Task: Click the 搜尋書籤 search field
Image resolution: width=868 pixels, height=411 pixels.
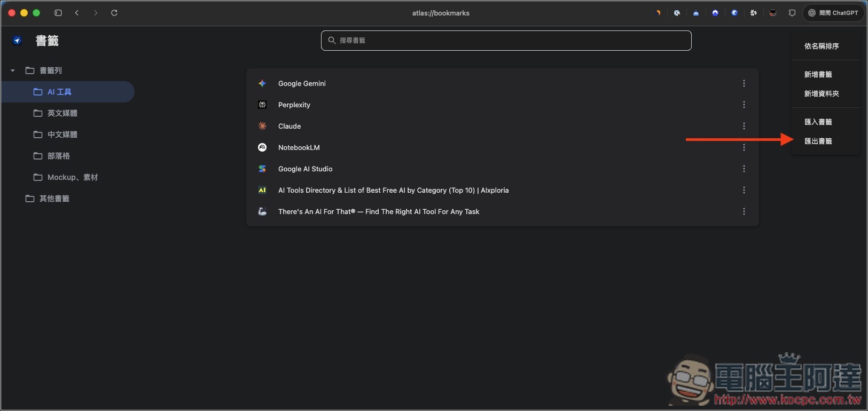Action: (x=506, y=41)
